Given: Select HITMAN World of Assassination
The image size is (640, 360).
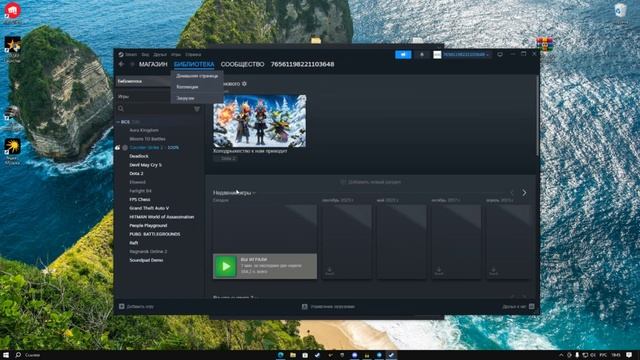Looking at the screenshot, I should pyautogui.click(x=162, y=217).
